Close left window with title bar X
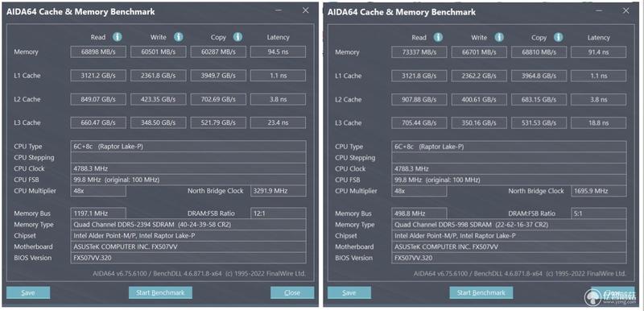 [306, 10]
